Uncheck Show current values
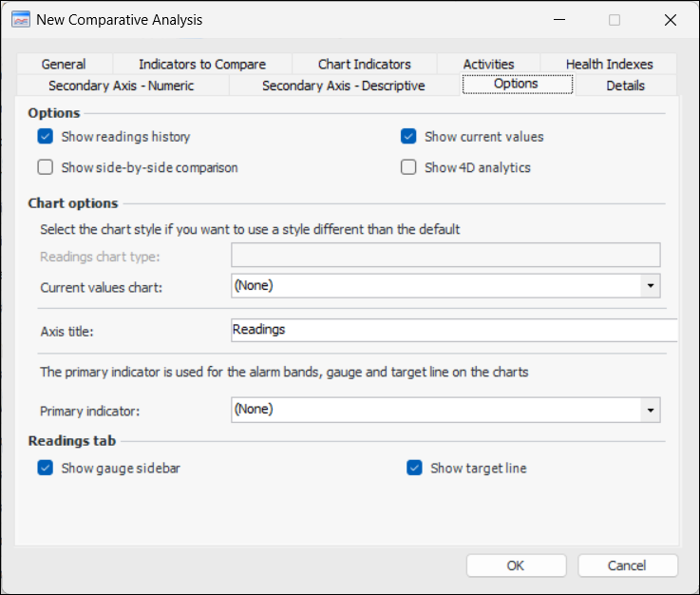The height and width of the screenshot is (595, 700). (408, 137)
